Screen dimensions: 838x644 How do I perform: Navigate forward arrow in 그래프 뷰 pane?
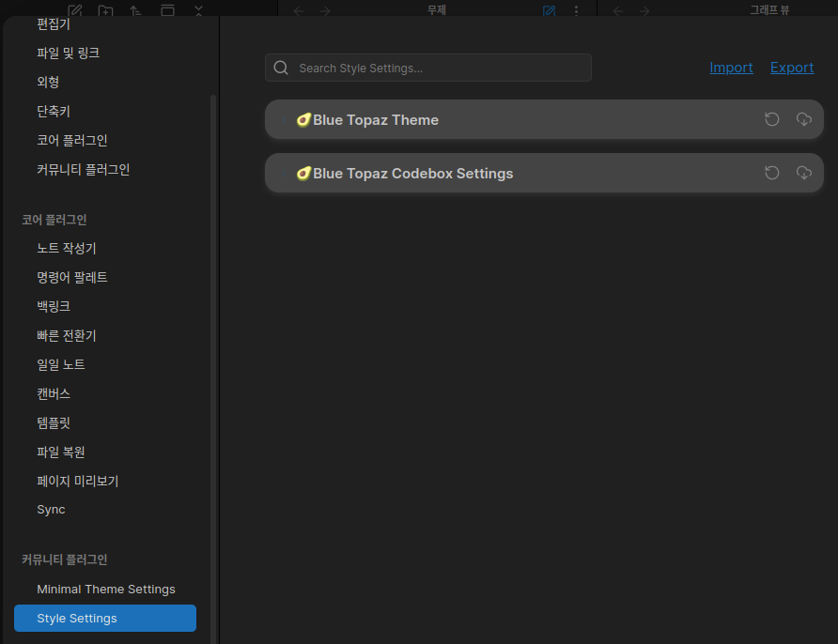pos(644,10)
